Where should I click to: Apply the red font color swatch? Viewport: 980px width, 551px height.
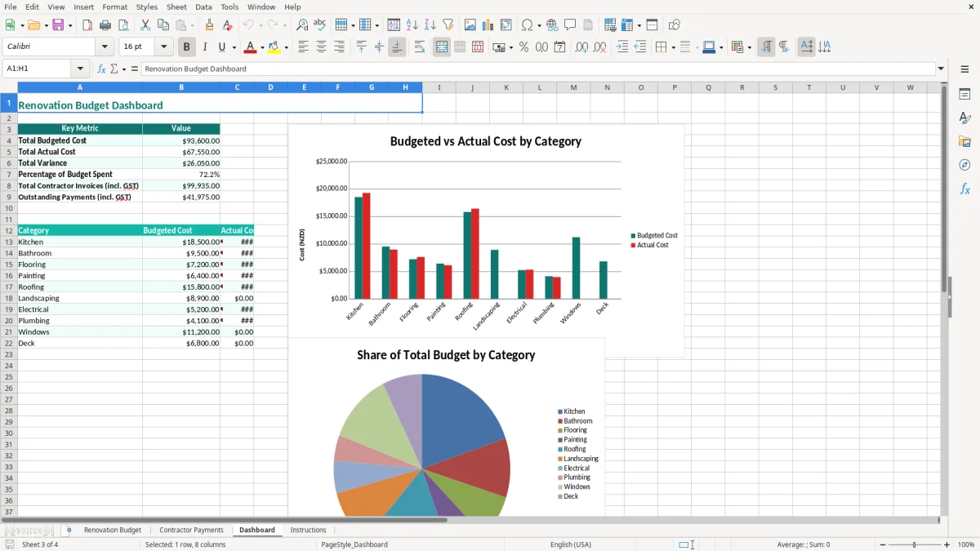click(x=251, y=47)
